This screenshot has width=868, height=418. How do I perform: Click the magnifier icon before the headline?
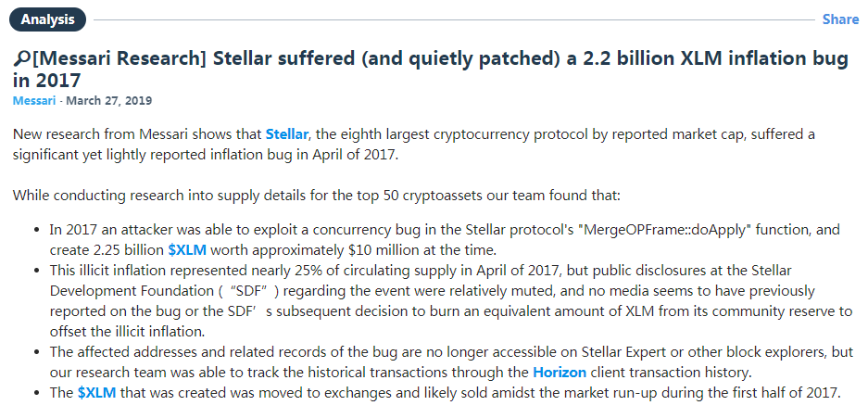(x=21, y=58)
